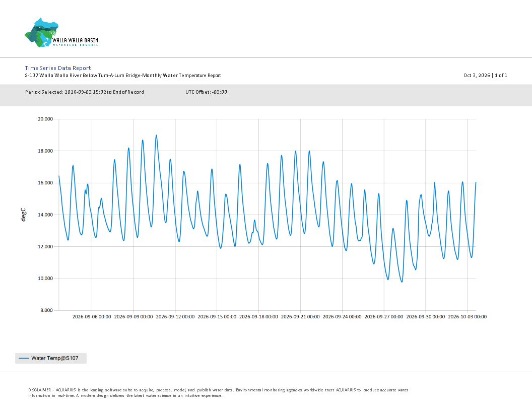Click the highest temperature peak near 19 degC
532x411 pixels.
point(156,135)
